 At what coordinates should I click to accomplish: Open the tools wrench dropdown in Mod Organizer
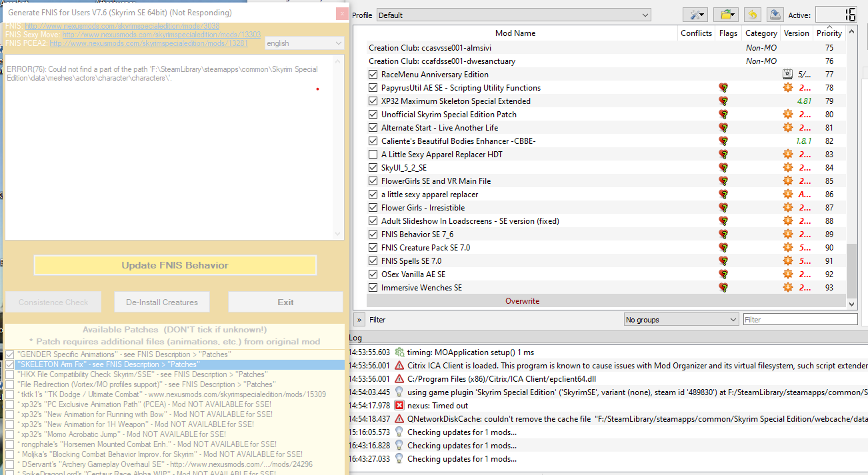click(695, 15)
